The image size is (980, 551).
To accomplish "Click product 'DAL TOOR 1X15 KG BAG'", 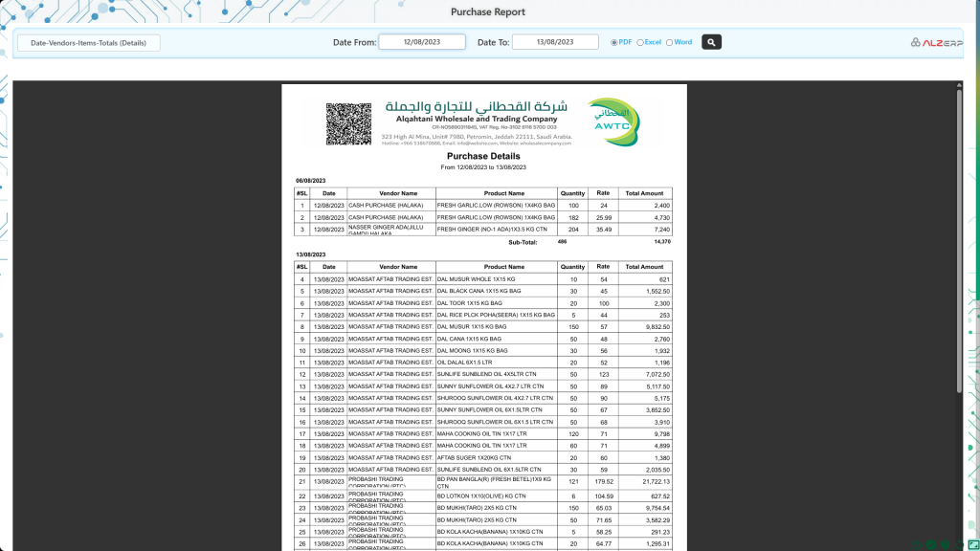I will click(469, 303).
